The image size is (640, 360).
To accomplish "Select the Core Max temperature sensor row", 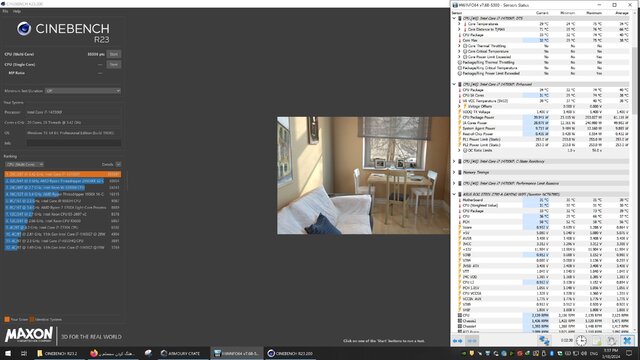I will [x=543, y=40].
